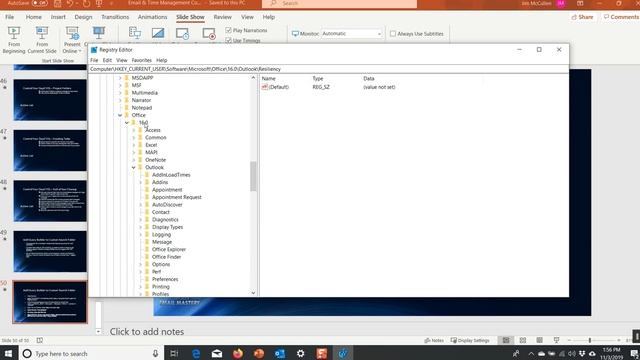
Task: Switch to Registry Editor taskbar icon
Action: (x=342, y=353)
